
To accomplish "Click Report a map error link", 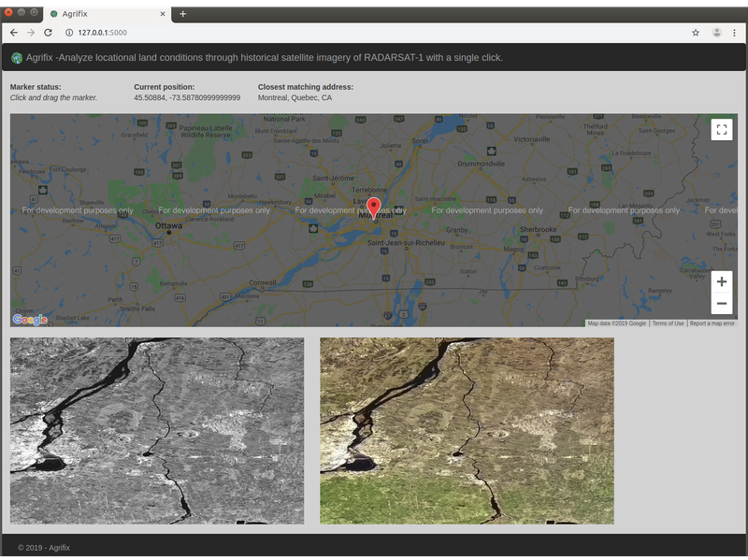I will coord(712,323).
